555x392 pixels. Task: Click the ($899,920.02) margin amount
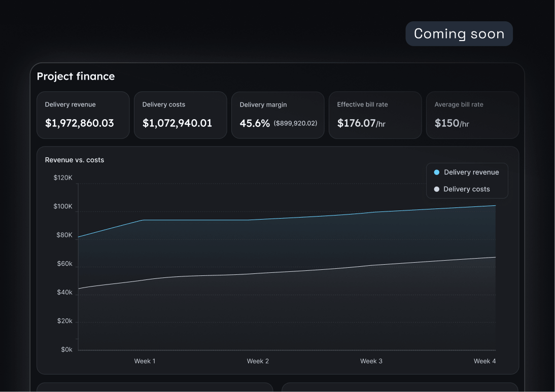click(296, 123)
